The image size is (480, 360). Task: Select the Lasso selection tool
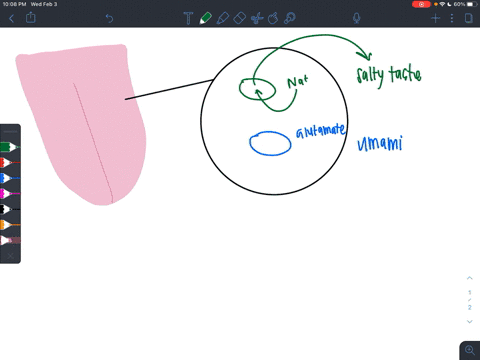coord(273,18)
